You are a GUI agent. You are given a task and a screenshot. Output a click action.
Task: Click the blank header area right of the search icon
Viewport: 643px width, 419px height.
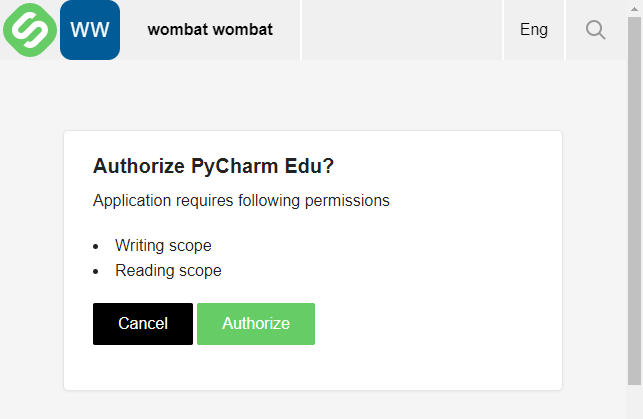click(x=619, y=30)
